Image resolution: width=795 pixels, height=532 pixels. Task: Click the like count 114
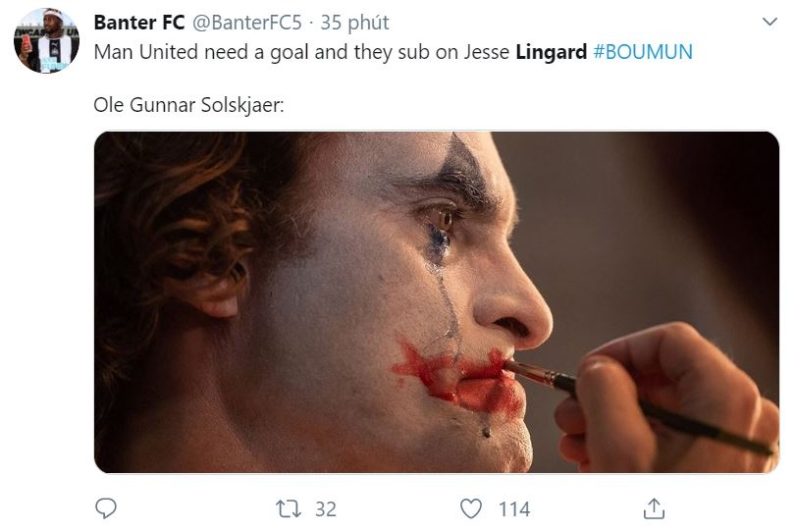click(x=514, y=508)
